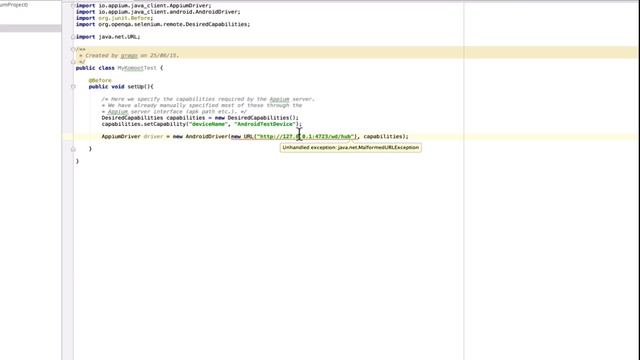
Task: Toggle fold marker at setUp closing brace
Action: tap(73, 149)
